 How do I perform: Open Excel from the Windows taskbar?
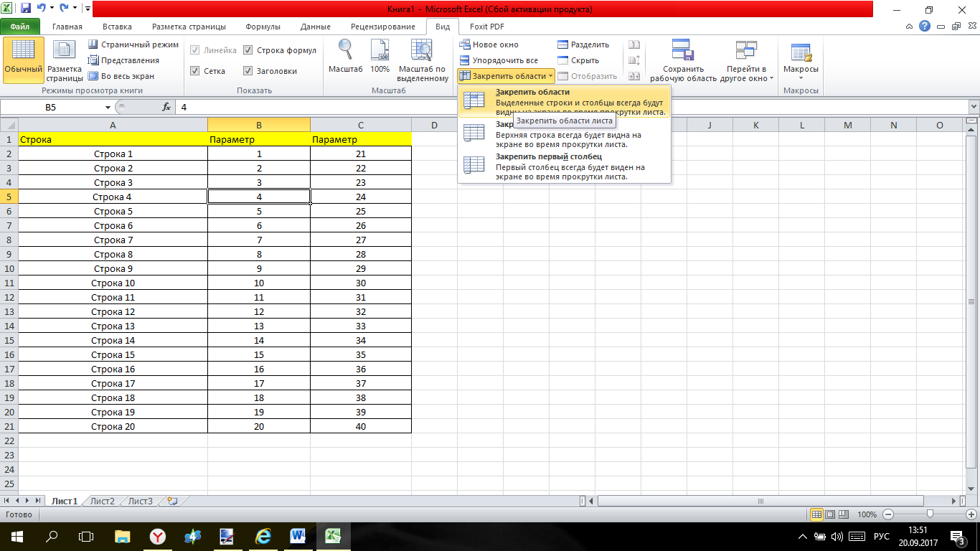pos(332,536)
